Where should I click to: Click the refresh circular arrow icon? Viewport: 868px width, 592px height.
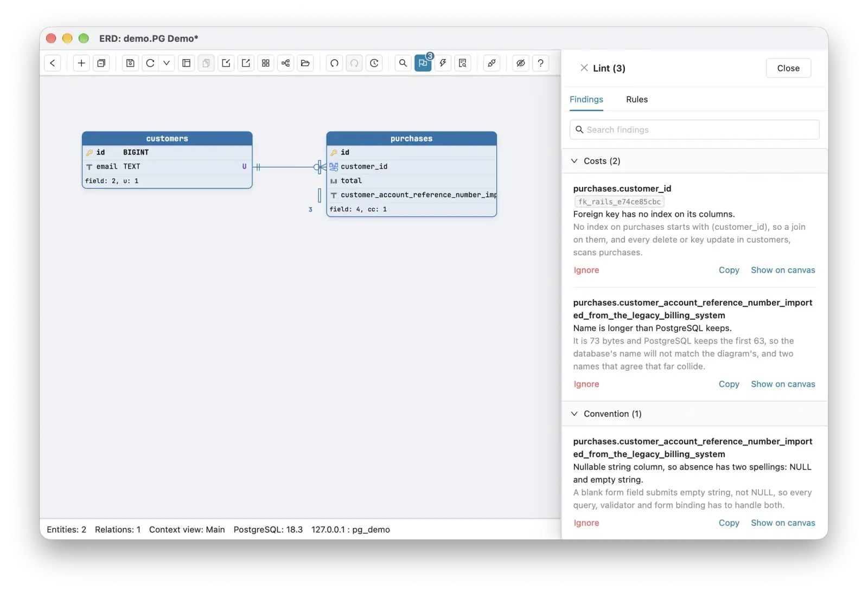(150, 63)
